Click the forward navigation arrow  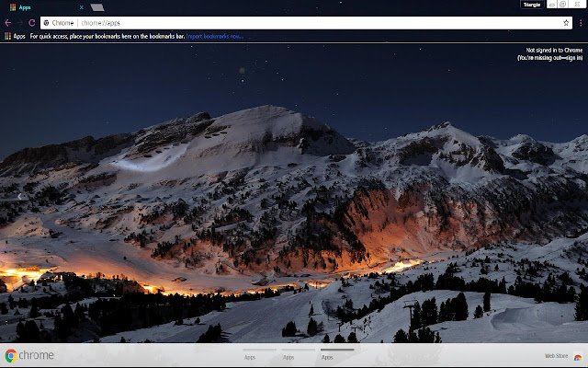click(19, 23)
